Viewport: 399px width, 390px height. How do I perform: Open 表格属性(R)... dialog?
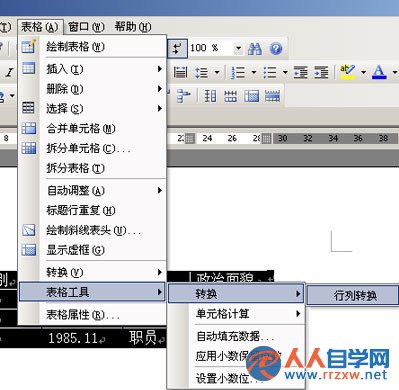(x=92, y=314)
